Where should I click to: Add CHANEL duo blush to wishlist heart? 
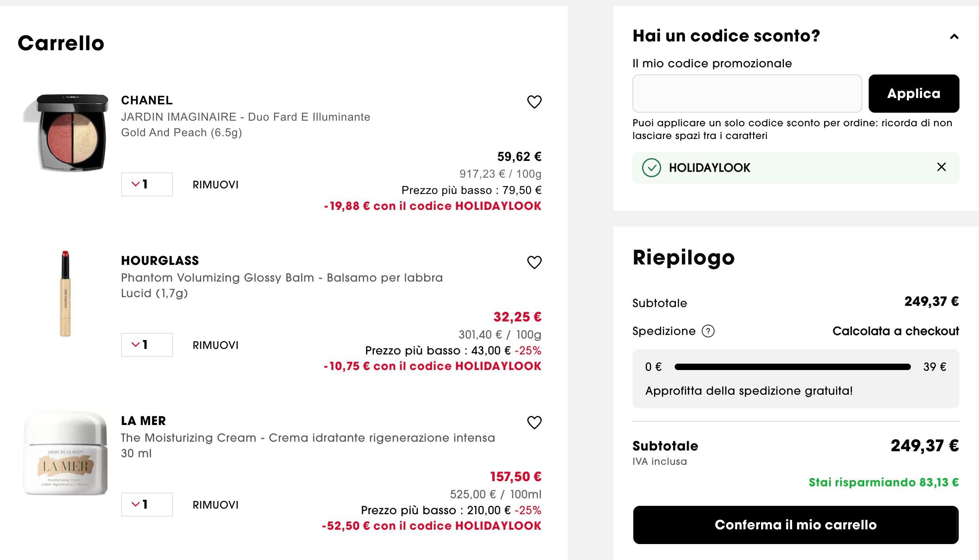[x=534, y=102]
